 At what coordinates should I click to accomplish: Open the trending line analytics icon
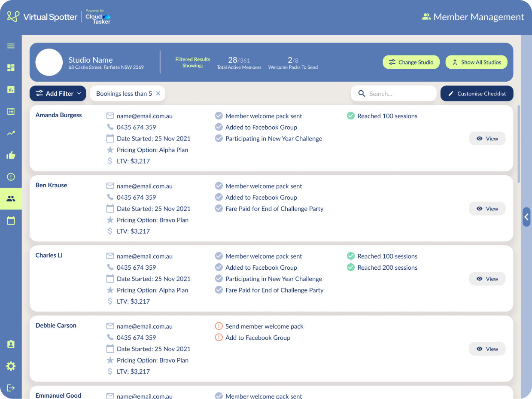coord(11,133)
